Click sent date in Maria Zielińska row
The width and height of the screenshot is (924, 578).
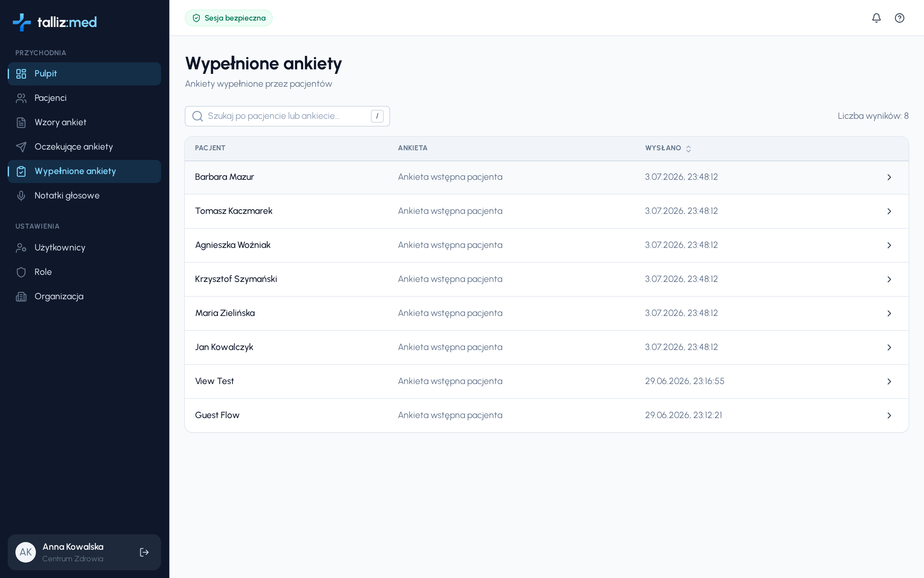coord(681,313)
